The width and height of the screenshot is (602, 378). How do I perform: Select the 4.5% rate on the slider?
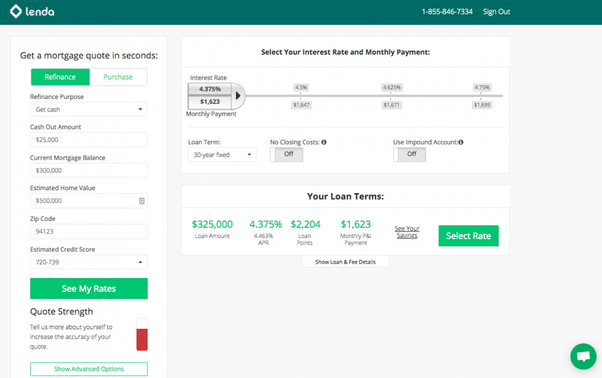[x=301, y=87]
